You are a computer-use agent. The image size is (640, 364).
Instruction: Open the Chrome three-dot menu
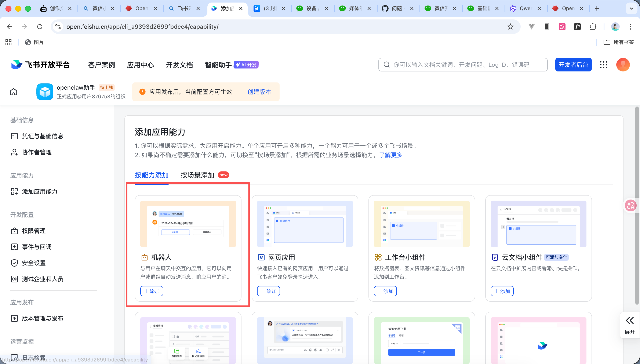pyautogui.click(x=631, y=26)
